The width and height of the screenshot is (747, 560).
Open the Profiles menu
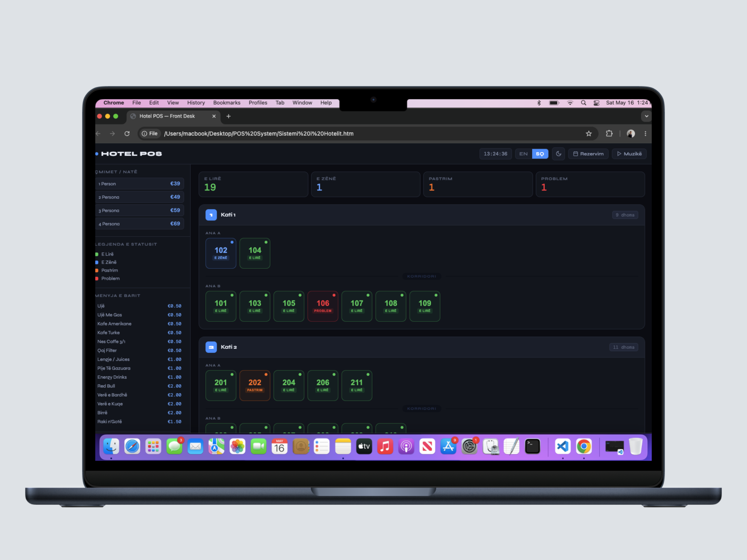pos(258,103)
